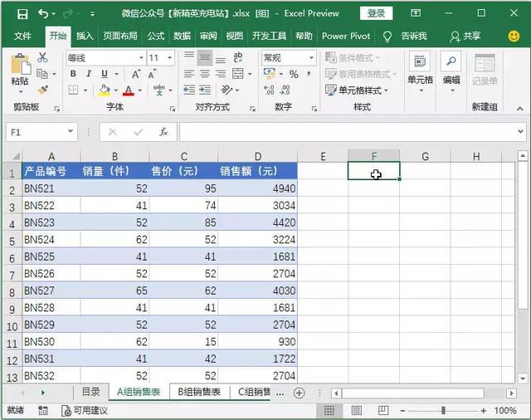Click the Insert Function fx icon
Image resolution: width=531 pixels, height=420 pixels.
163,132
